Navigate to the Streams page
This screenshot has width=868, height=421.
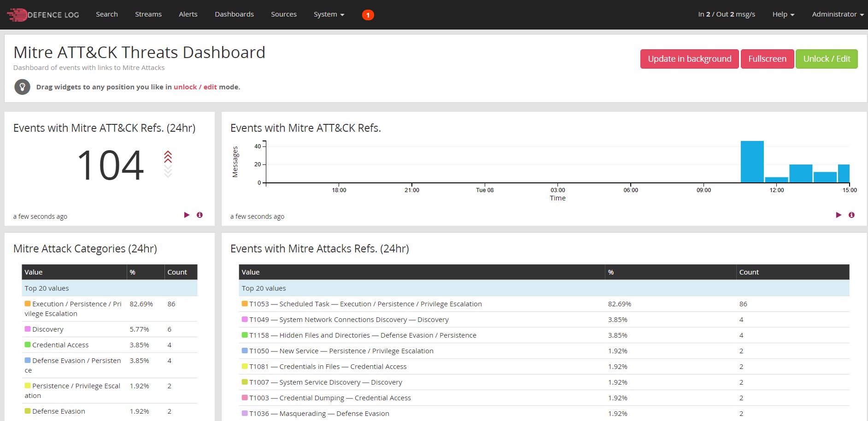coord(148,14)
